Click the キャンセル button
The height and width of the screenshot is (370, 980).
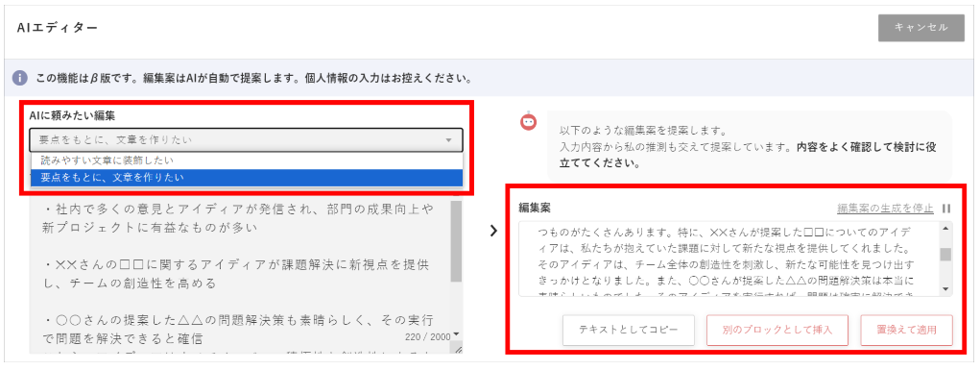coord(920,28)
